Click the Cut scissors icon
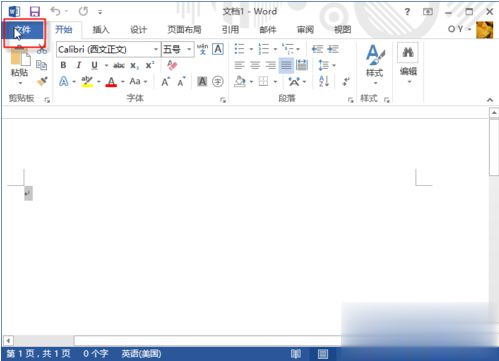Image resolution: width=499 pixels, height=361 pixels. tap(42, 50)
